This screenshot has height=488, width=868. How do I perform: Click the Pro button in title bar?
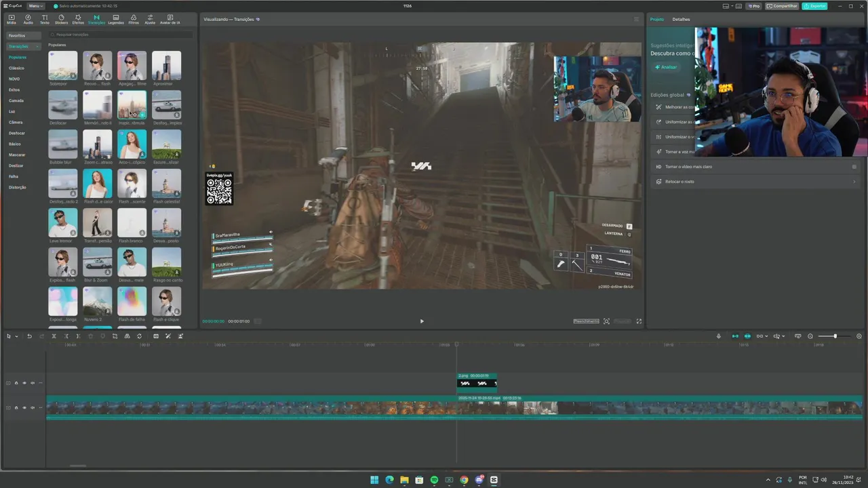point(753,6)
